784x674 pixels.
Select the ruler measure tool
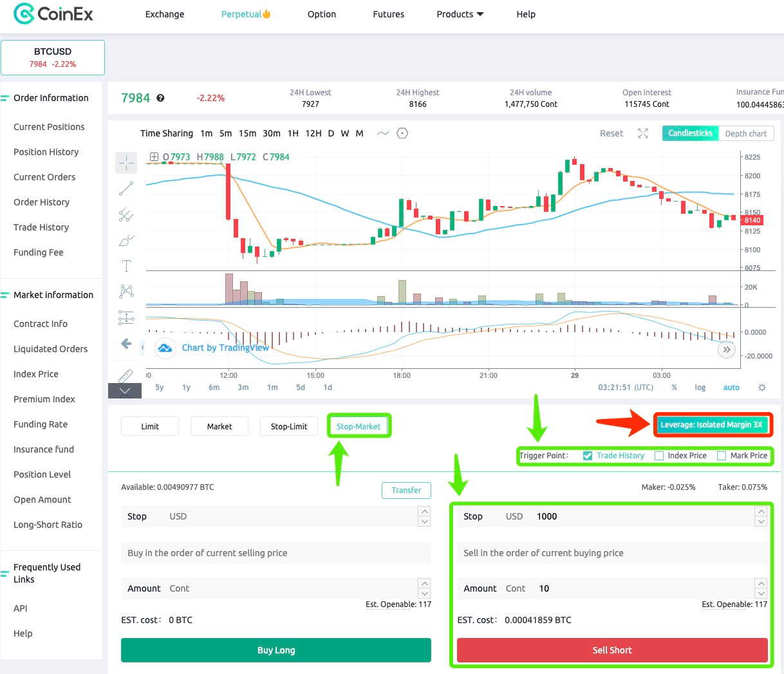pos(126,375)
